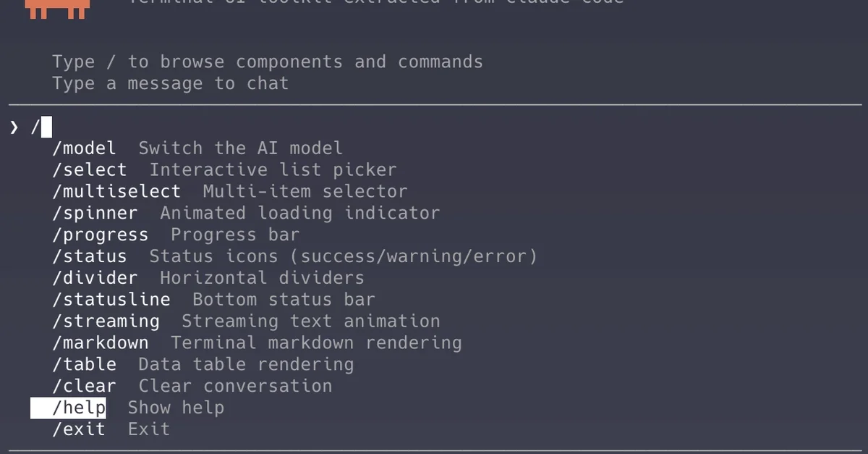Viewport: 868px width, 454px height.
Task: Open the /table data table rendering
Action: (x=85, y=364)
